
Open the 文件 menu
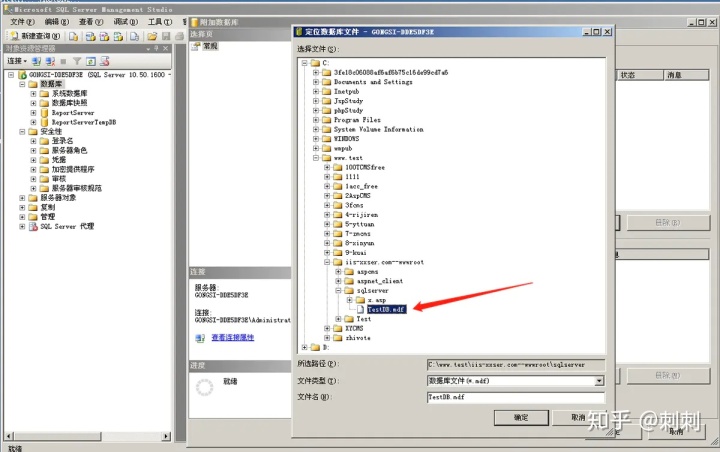pyautogui.click(x=22, y=22)
